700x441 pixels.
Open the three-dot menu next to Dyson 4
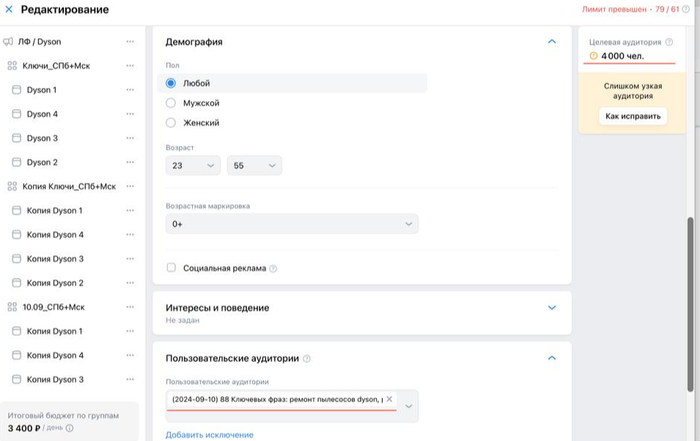tap(130, 114)
